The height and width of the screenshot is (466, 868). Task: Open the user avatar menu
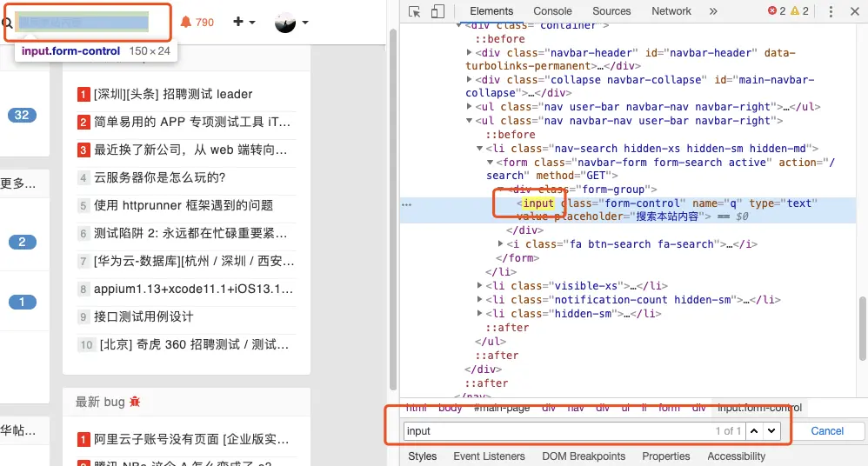291,23
